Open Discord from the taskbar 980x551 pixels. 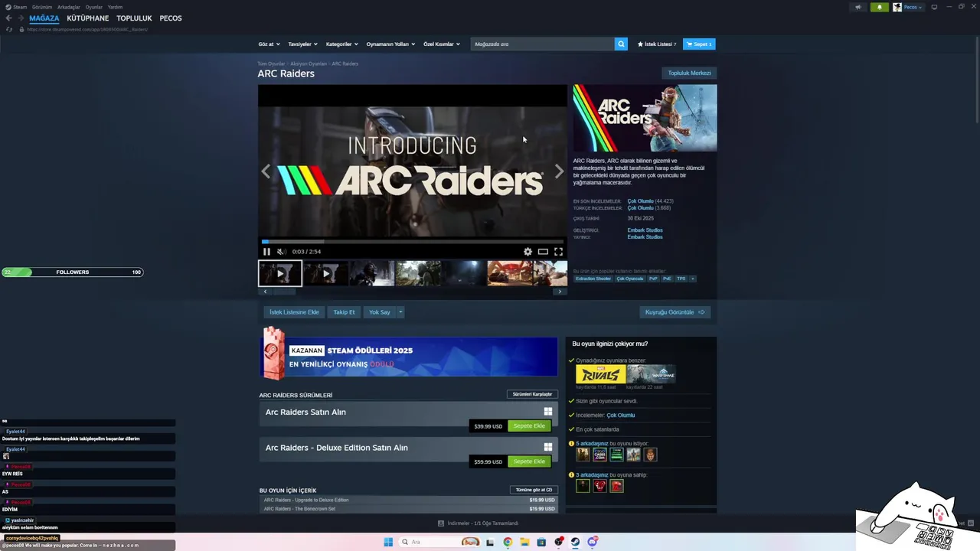point(592,542)
